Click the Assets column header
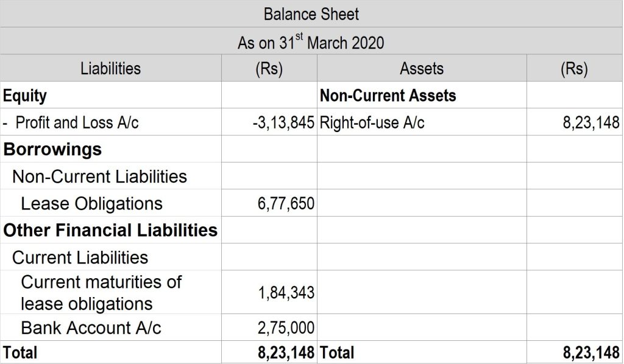This screenshot has height=364, width=624. point(422,68)
